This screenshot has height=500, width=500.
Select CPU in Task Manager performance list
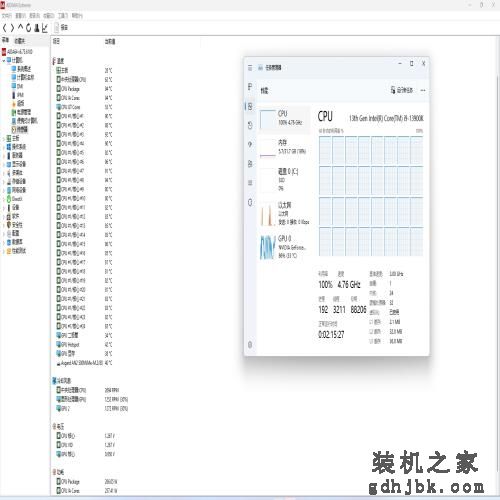pos(284,119)
